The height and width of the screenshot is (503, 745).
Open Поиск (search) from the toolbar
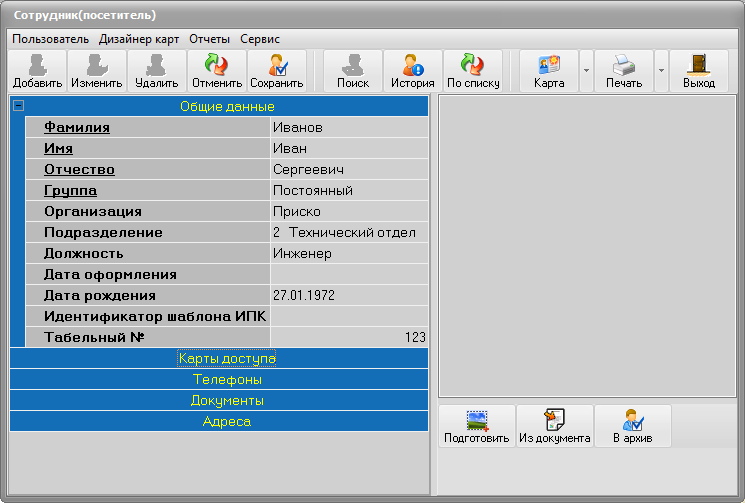click(353, 71)
